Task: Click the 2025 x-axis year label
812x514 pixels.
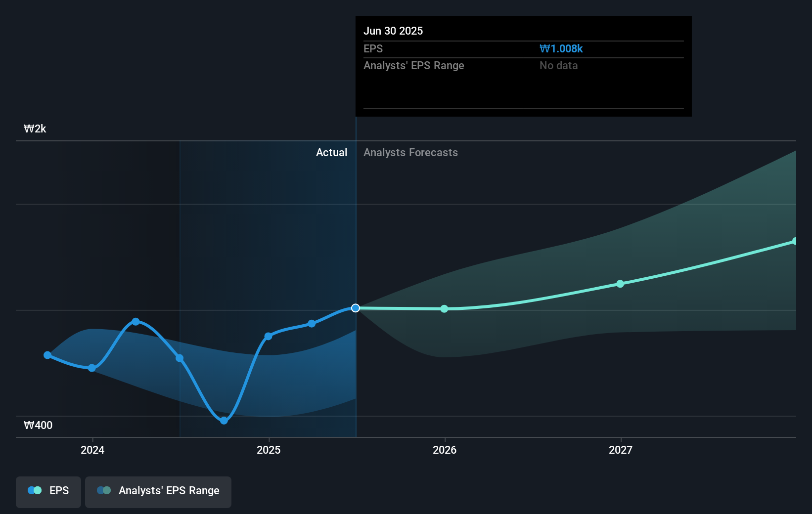Action: click(x=269, y=450)
